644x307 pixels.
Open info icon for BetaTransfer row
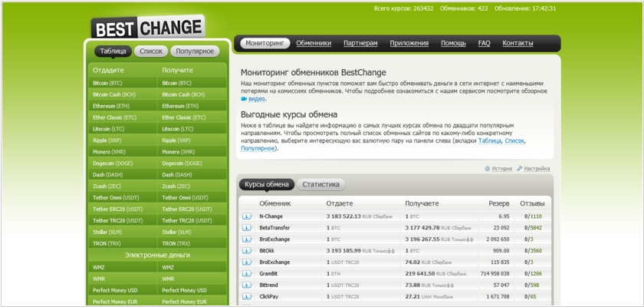[x=246, y=228]
